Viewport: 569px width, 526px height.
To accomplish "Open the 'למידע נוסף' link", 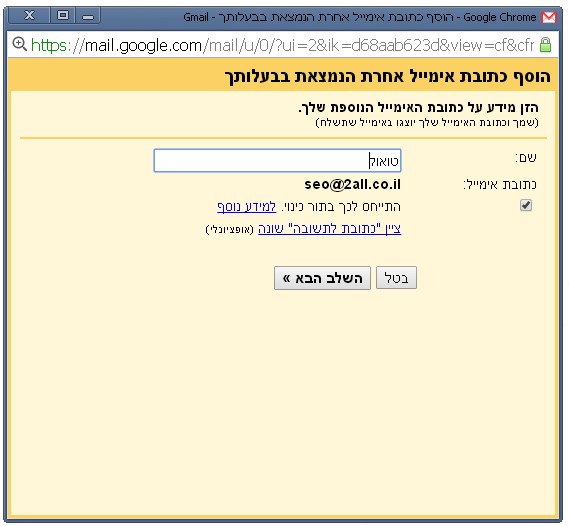I will (x=246, y=207).
